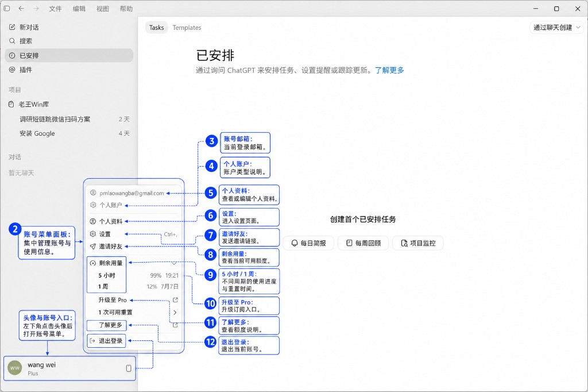Screen dimensions: 588x392
Task: Click the 老王Win库 project icon
Action: coord(11,105)
